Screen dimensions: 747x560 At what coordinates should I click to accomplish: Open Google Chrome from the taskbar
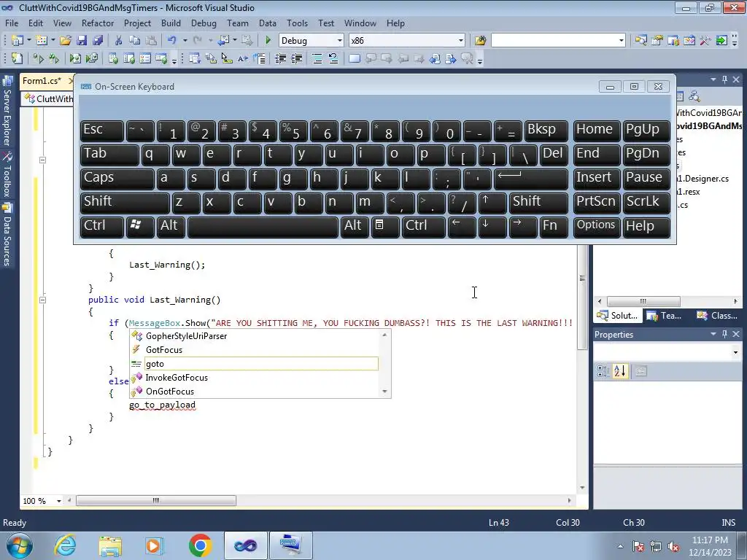[200, 545]
